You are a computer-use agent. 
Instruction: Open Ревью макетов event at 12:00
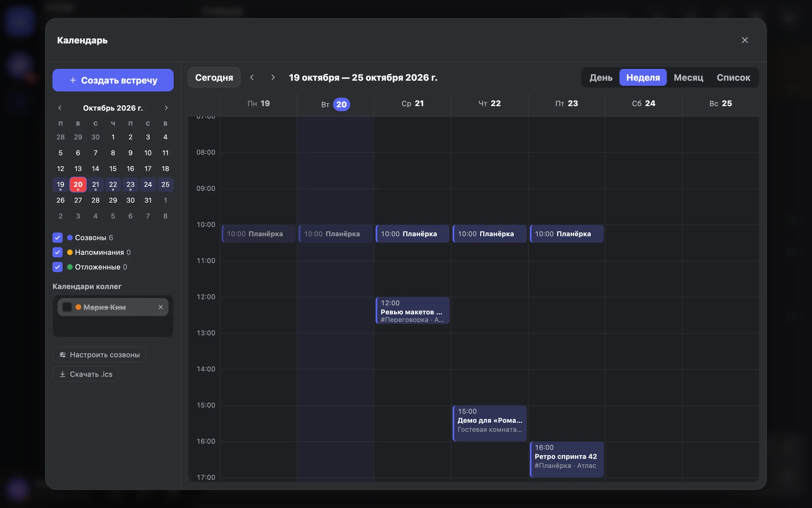tap(413, 311)
